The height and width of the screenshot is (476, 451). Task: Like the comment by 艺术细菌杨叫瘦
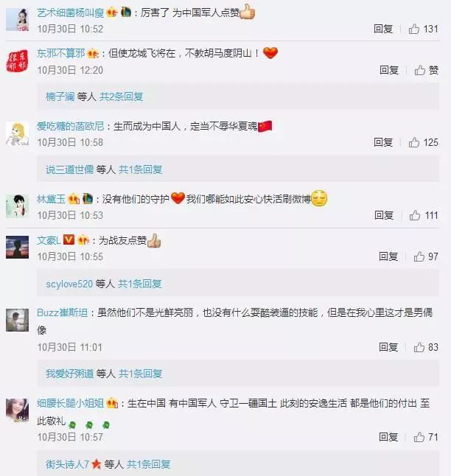(414, 29)
